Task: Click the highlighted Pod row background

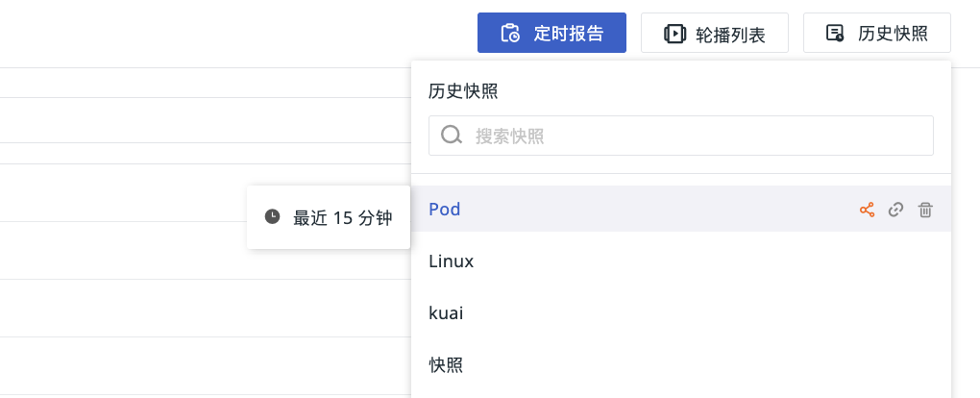Action: click(x=680, y=209)
